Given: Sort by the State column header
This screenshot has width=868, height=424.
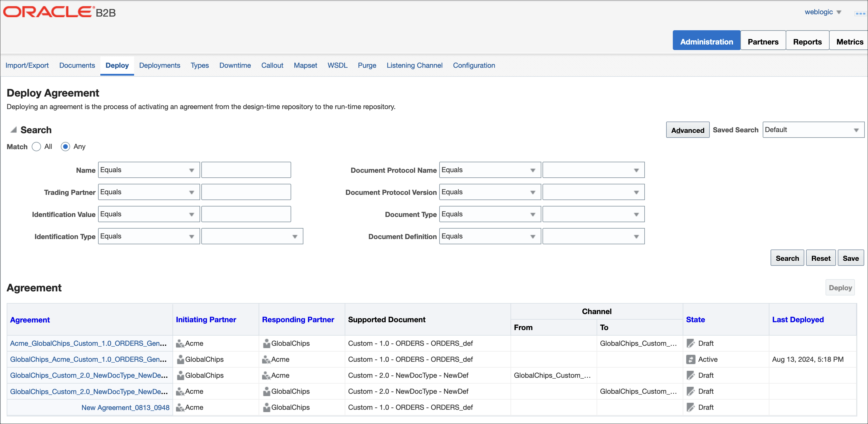Looking at the screenshot, I should point(695,320).
